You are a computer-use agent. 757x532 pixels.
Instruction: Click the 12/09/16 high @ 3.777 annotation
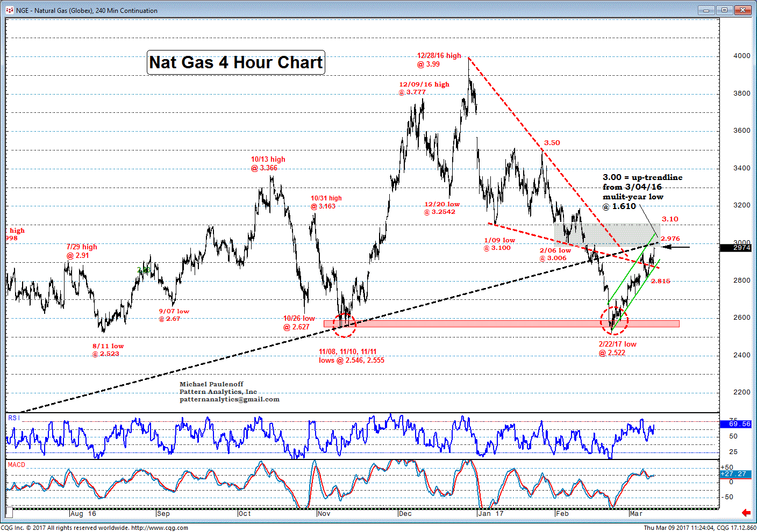pos(424,88)
